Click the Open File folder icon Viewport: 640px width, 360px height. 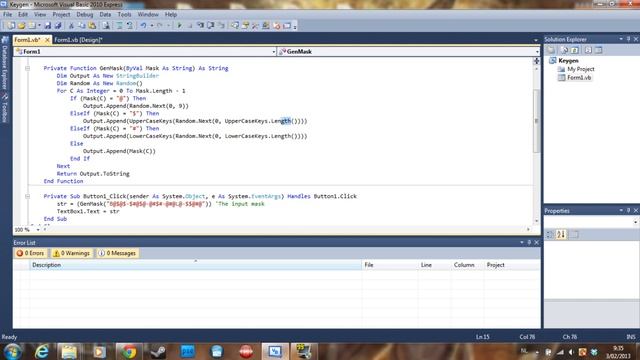21,26
